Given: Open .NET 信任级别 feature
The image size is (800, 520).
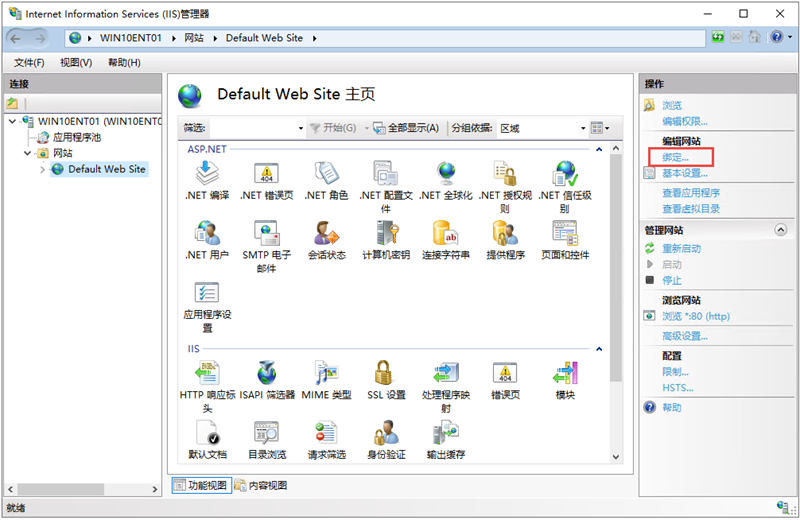Looking at the screenshot, I should pyautogui.click(x=565, y=174).
